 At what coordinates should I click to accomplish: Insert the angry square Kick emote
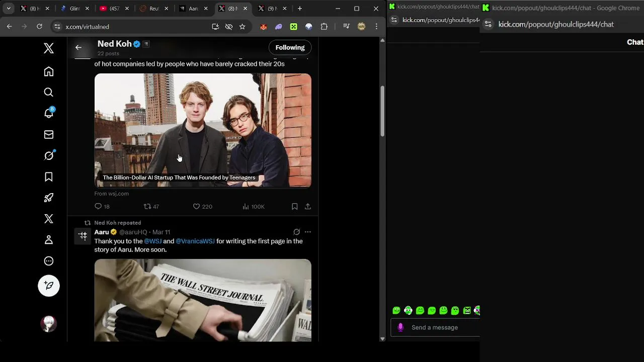467,311
